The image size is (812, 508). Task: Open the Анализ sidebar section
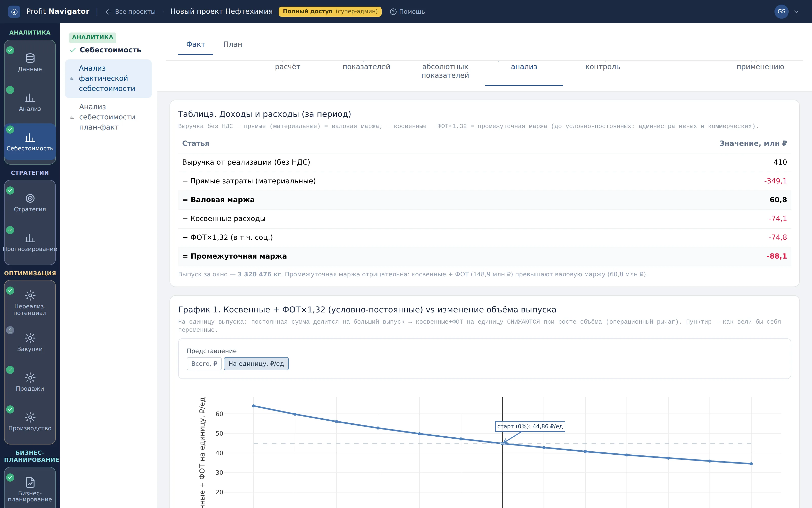point(30,102)
